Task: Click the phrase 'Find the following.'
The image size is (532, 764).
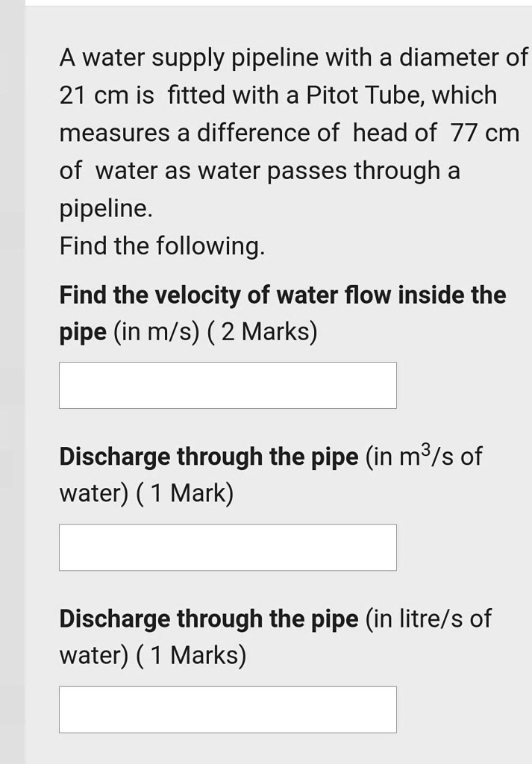Action: pos(160,245)
